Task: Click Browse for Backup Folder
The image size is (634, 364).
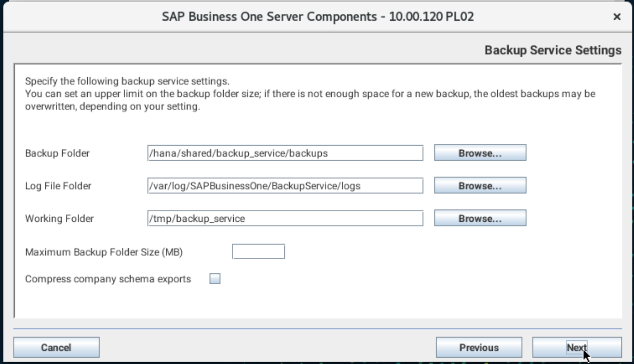Action: click(x=480, y=153)
